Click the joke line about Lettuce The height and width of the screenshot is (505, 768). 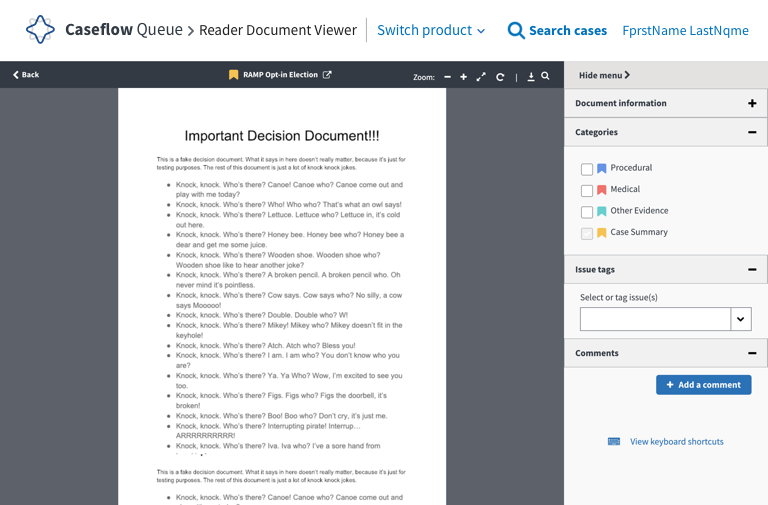point(288,219)
